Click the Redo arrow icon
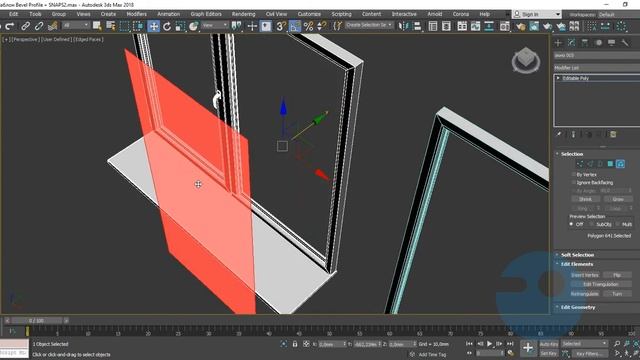The height and width of the screenshot is (360, 640). pos(10,26)
